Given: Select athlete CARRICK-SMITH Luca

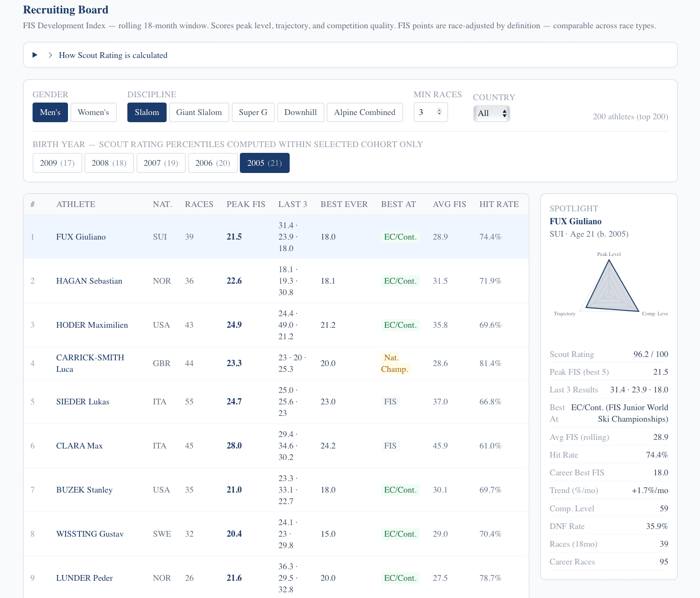Looking at the screenshot, I should click(90, 363).
